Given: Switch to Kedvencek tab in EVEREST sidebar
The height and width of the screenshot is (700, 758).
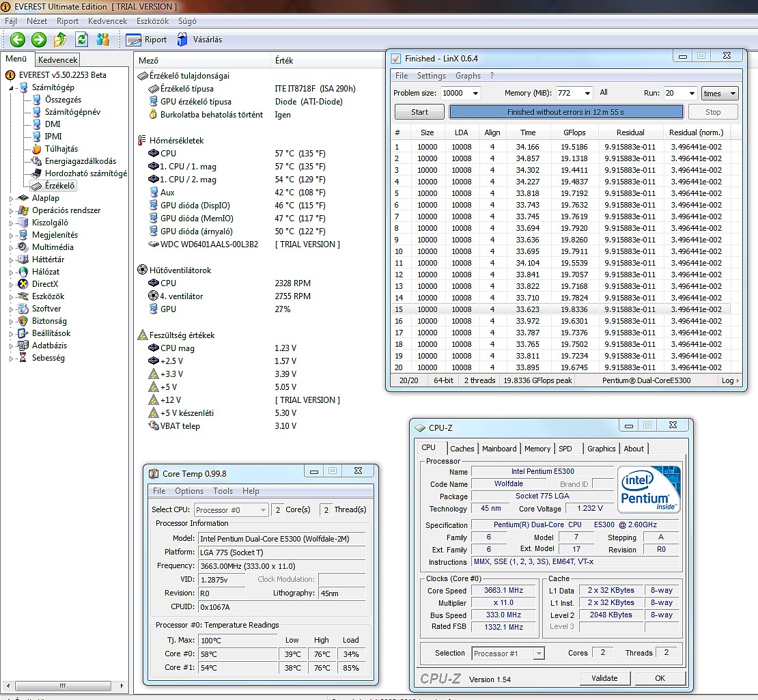Looking at the screenshot, I should pos(57,60).
